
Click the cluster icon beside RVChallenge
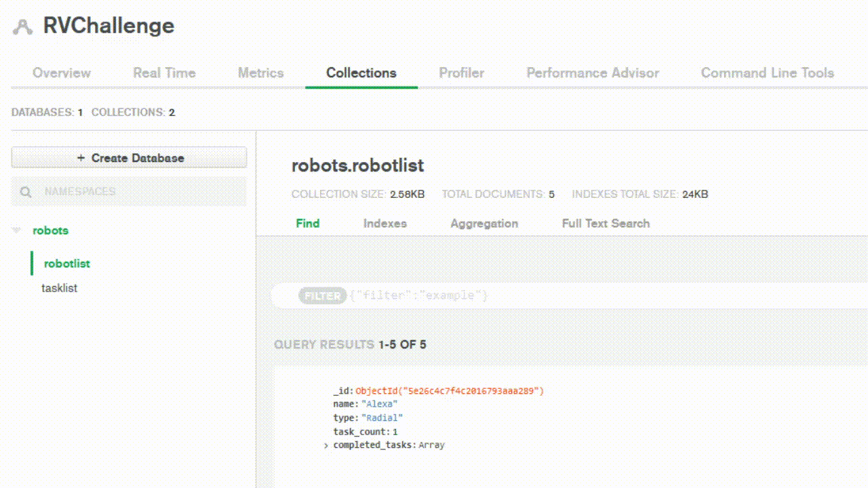pyautogui.click(x=23, y=26)
